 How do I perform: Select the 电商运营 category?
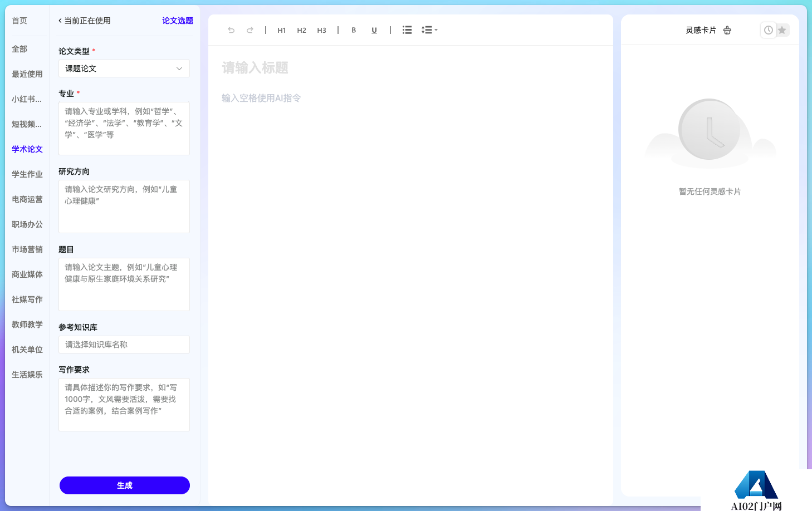(27, 199)
